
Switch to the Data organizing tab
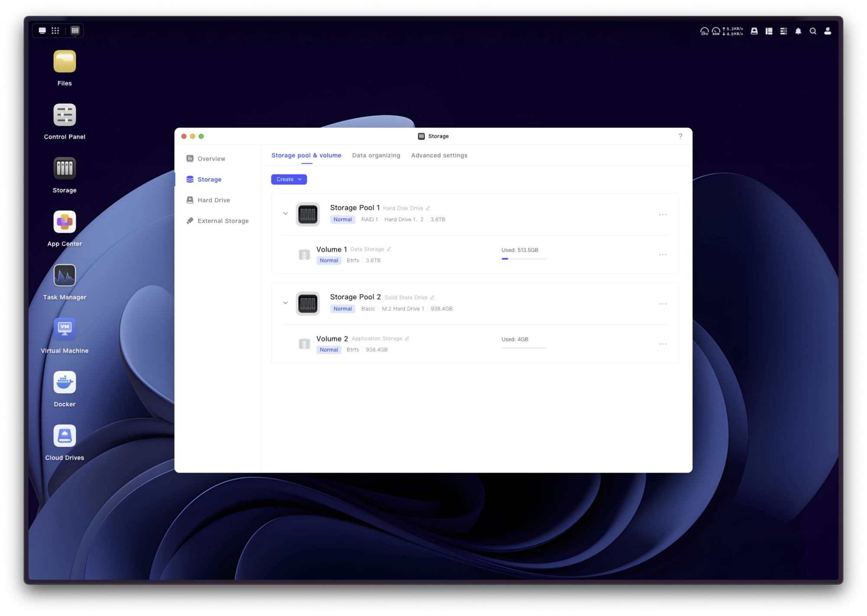[376, 155]
